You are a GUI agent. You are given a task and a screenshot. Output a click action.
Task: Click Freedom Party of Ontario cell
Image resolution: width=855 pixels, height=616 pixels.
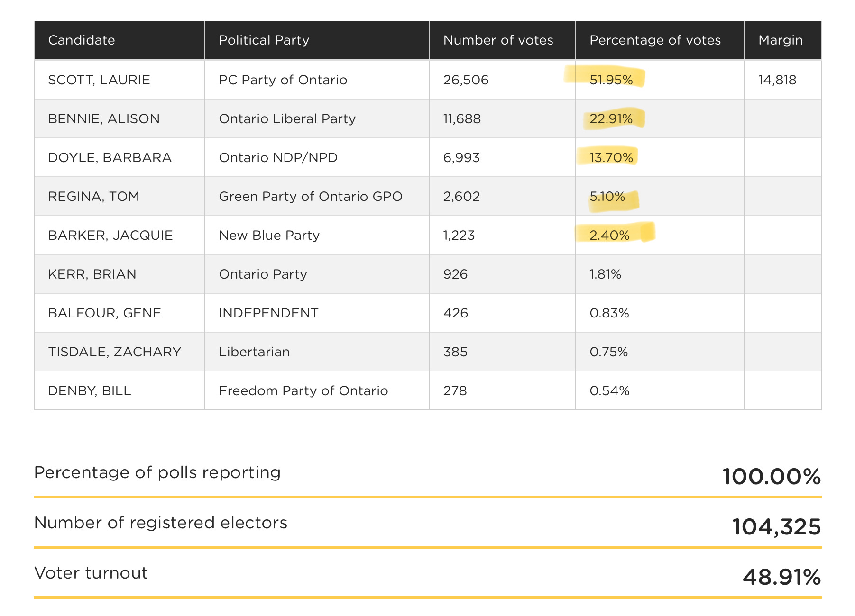point(317,390)
